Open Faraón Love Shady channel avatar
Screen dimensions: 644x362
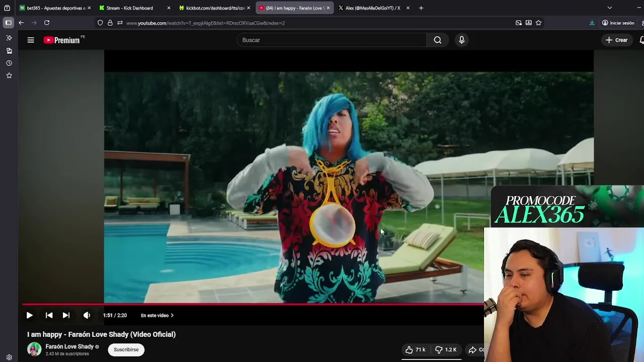(34, 349)
